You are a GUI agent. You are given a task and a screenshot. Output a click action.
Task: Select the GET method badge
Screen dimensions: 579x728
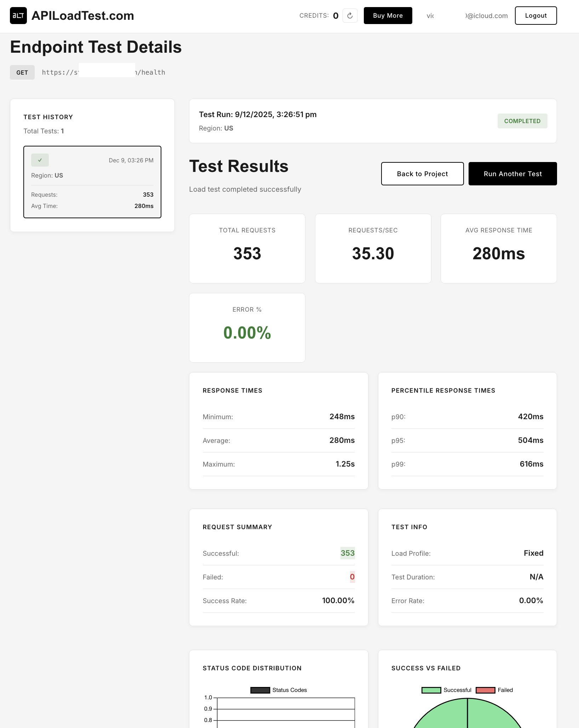(x=22, y=72)
